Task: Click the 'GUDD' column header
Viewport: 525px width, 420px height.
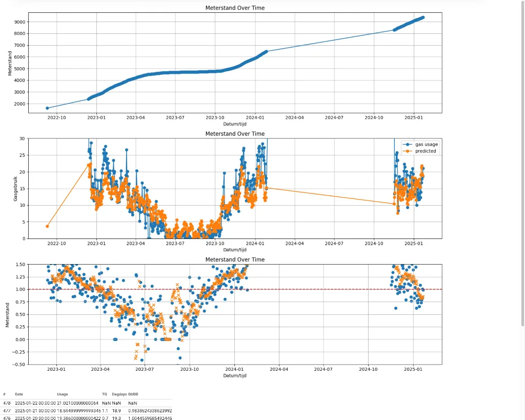Action: (x=133, y=394)
